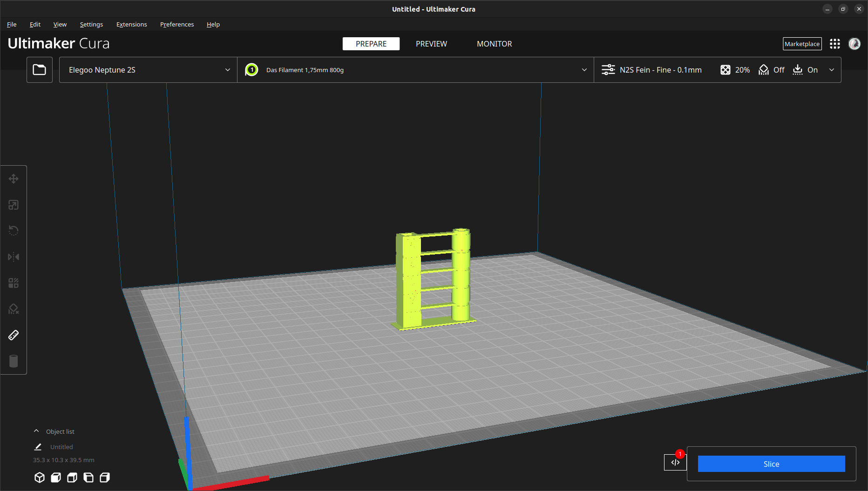This screenshot has width=868, height=491.
Task: Open the post-processing scripts icon button
Action: (x=675, y=462)
